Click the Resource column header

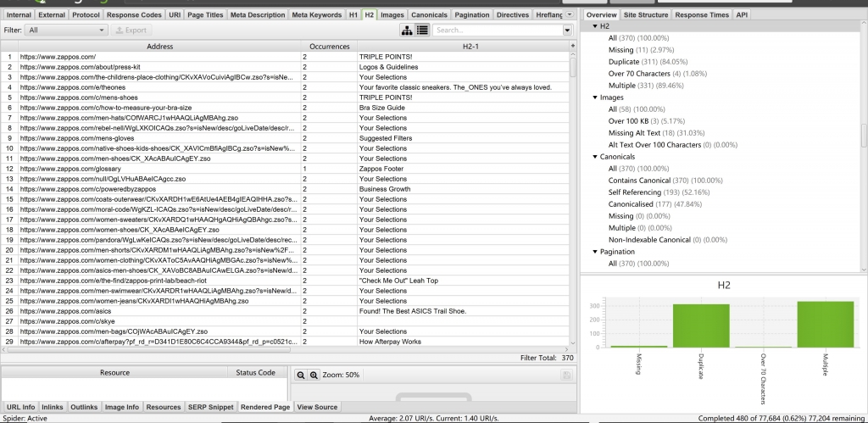pyautogui.click(x=114, y=373)
